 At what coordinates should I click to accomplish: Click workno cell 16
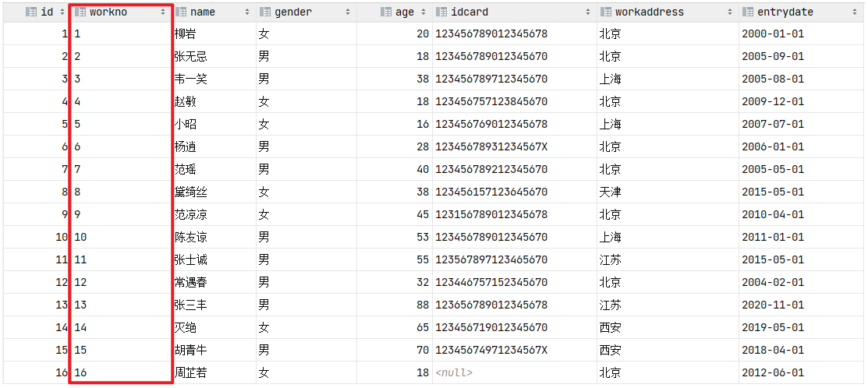(x=81, y=372)
